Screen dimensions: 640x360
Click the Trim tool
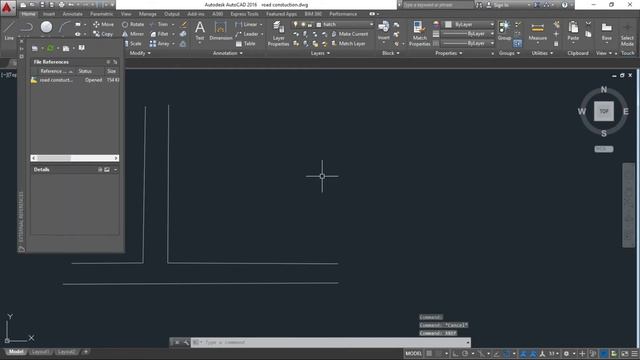tap(160, 24)
